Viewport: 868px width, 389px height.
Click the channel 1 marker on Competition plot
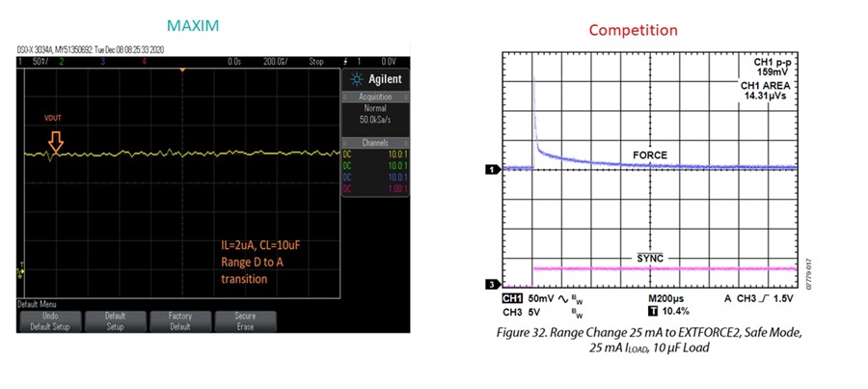(491, 169)
